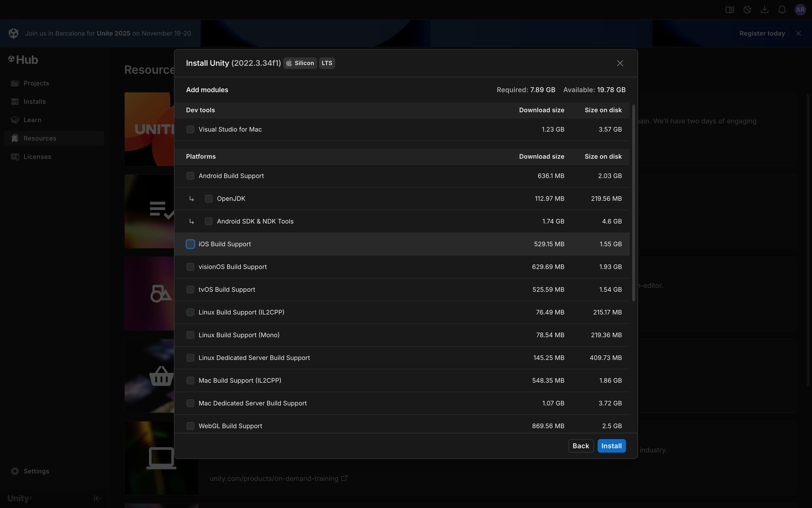Dismiss the Unite 2025 banner
The width and height of the screenshot is (812, 508).
tap(798, 33)
